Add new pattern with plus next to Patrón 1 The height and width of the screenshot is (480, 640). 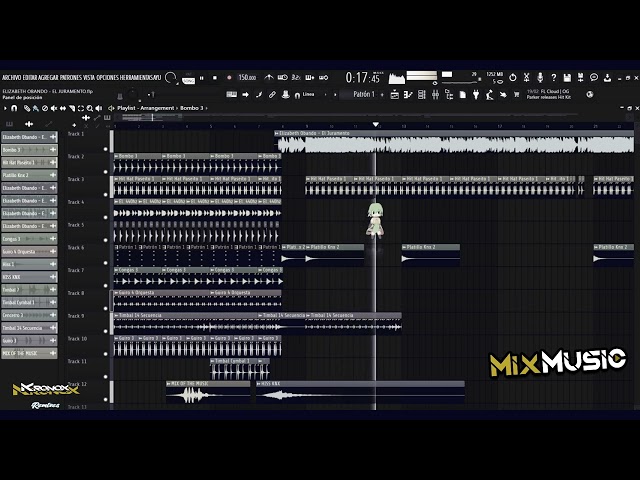click(x=382, y=95)
